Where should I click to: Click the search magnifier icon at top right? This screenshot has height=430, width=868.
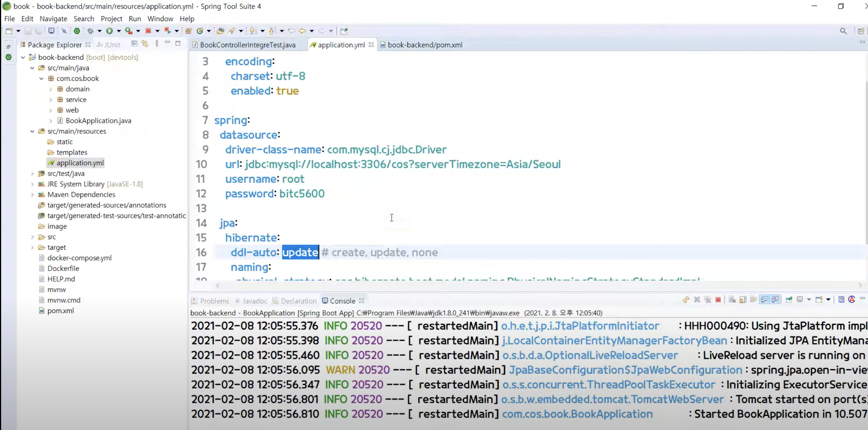click(843, 31)
